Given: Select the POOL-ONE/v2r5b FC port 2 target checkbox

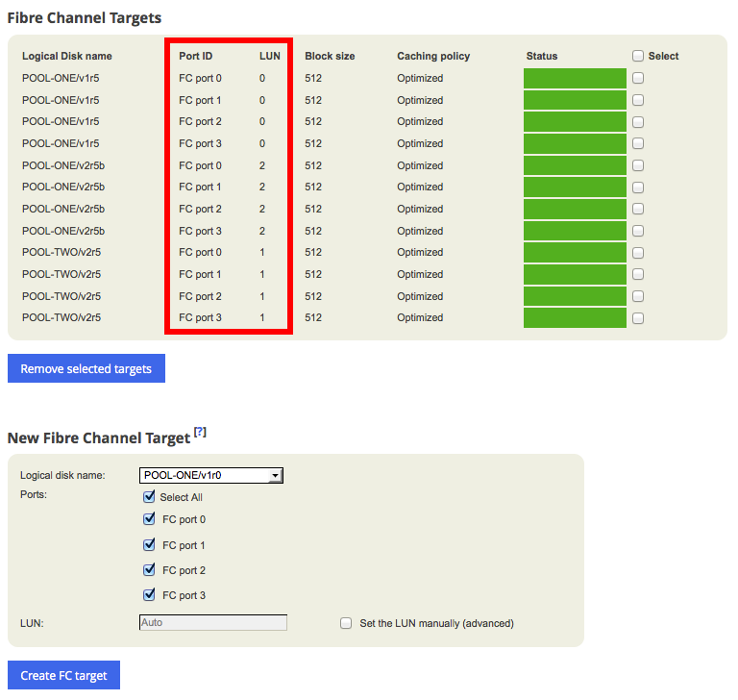Looking at the screenshot, I should (x=638, y=209).
